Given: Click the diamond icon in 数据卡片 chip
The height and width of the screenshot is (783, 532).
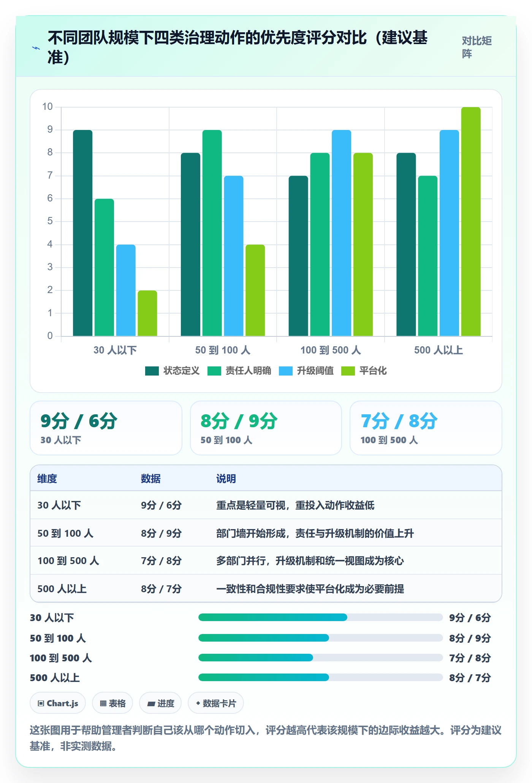Looking at the screenshot, I should [198, 703].
